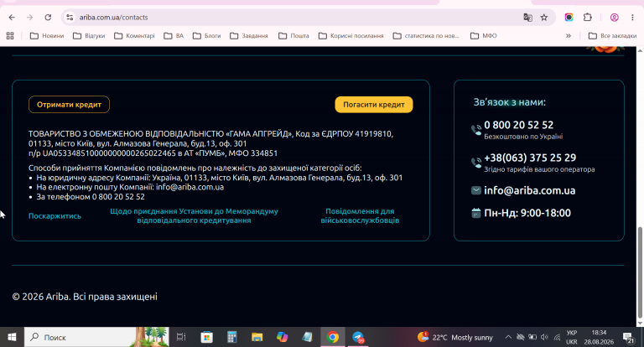Viewport: 644px width, 347px height.
Task: Open the Відгуки bookmarks folder
Action: (89, 36)
